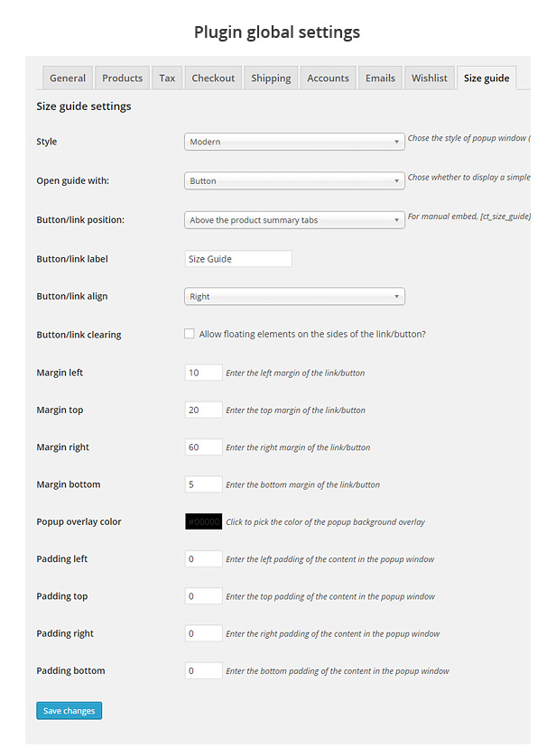Viewport: 556px width, 756px height.
Task: Go to the Tax tab
Action: pyautogui.click(x=167, y=78)
